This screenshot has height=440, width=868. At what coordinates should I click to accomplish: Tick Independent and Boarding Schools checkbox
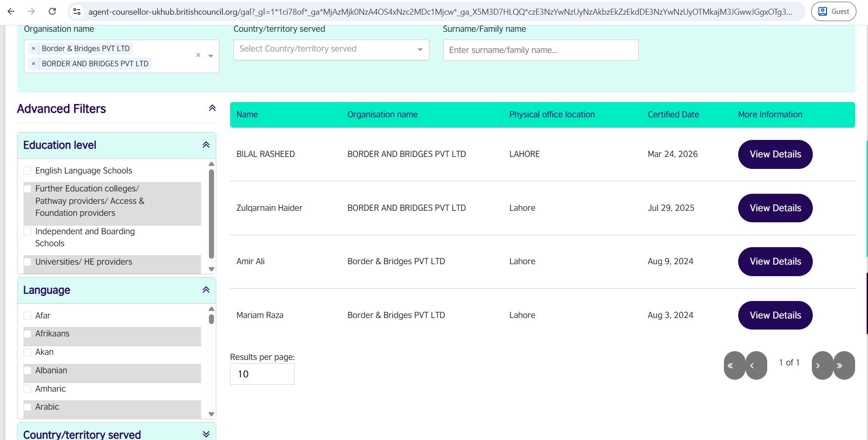[28, 232]
